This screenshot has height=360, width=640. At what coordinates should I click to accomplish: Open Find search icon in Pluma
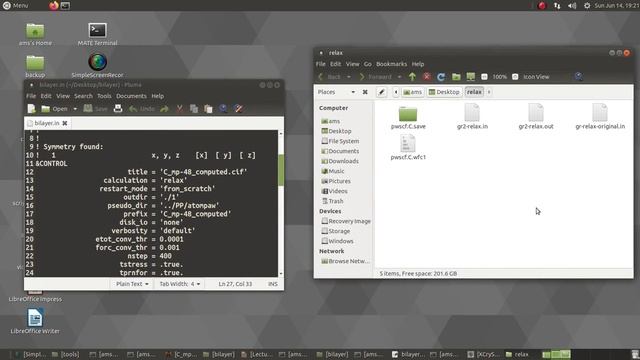pyautogui.click(x=223, y=109)
